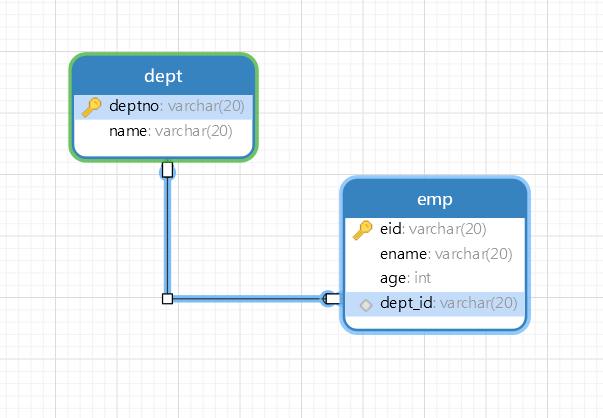Click relation line endpoint handle beside emp table
Screen dimensions: 603x418
tap(331, 298)
